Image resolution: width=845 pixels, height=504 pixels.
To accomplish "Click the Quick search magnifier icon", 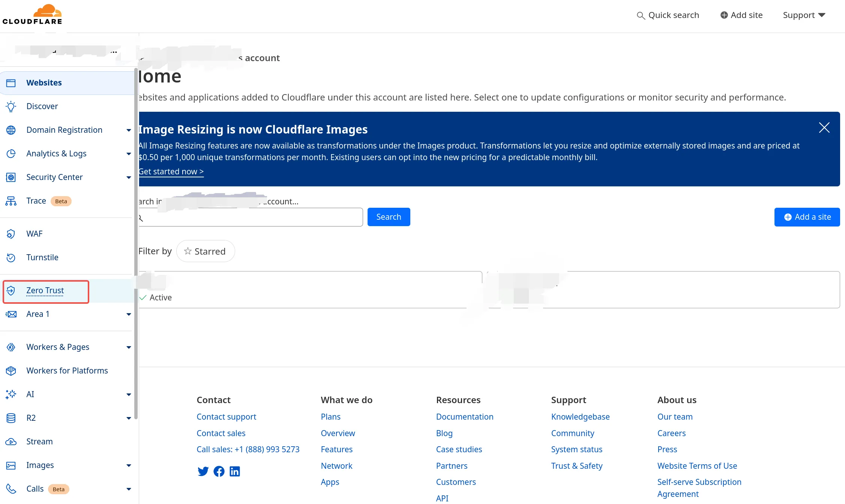I will (x=641, y=16).
